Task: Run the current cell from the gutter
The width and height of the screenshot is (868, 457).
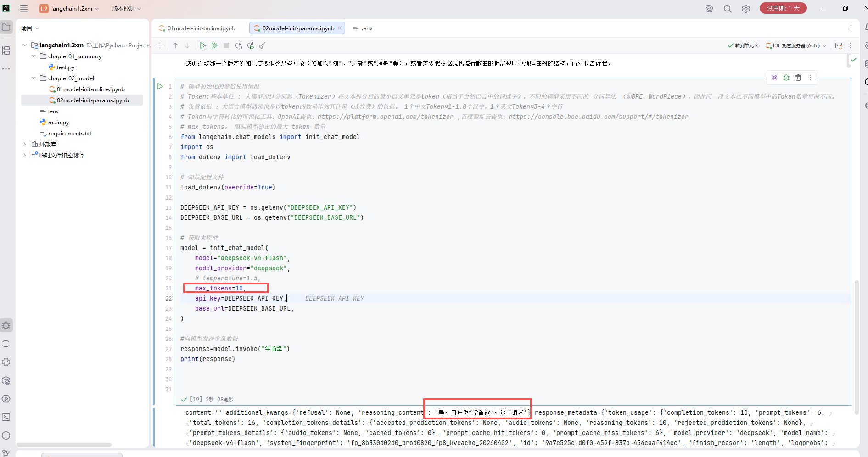Action: pyautogui.click(x=160, y=86)
